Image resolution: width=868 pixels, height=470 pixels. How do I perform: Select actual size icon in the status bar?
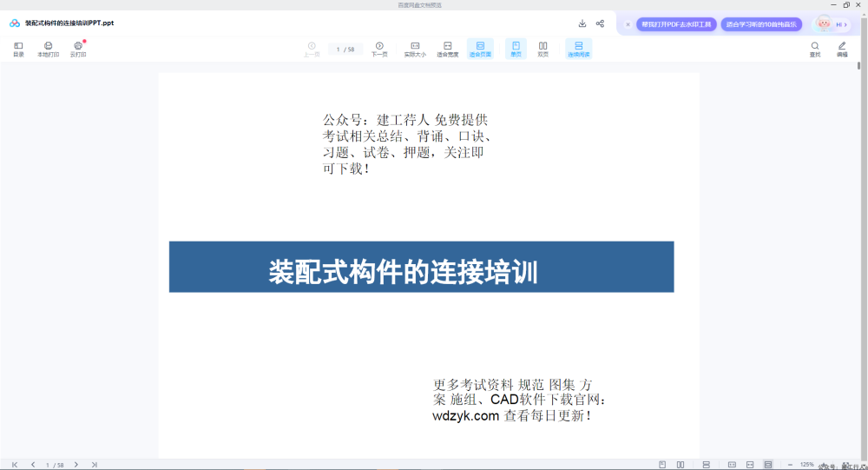click(732, 465)
